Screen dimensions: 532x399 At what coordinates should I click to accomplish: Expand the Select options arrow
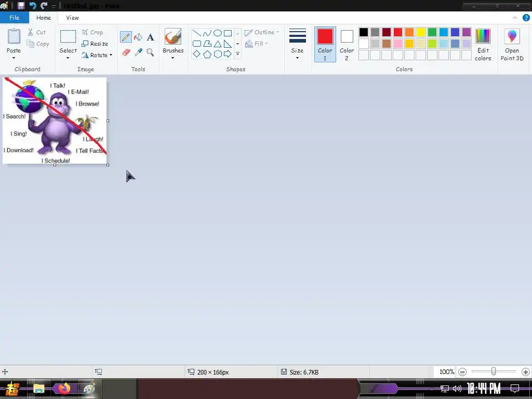pyautogui.click(x=68, y=58)
